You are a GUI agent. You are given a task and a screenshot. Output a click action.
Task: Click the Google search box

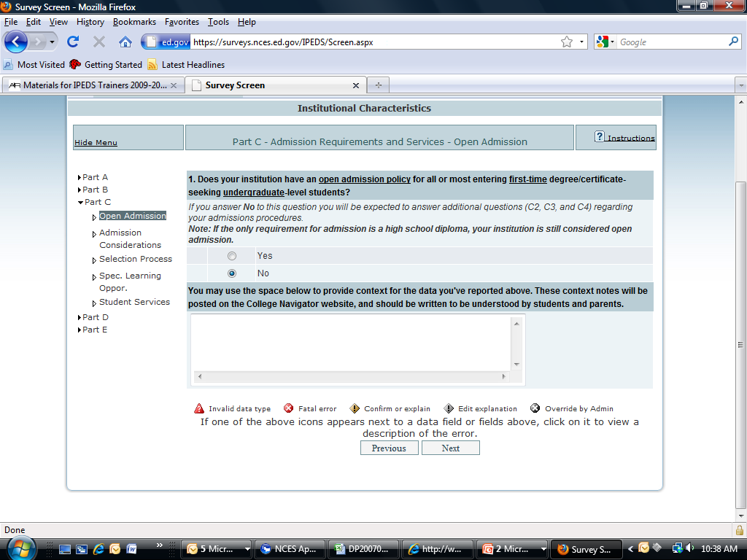(672, 42)
